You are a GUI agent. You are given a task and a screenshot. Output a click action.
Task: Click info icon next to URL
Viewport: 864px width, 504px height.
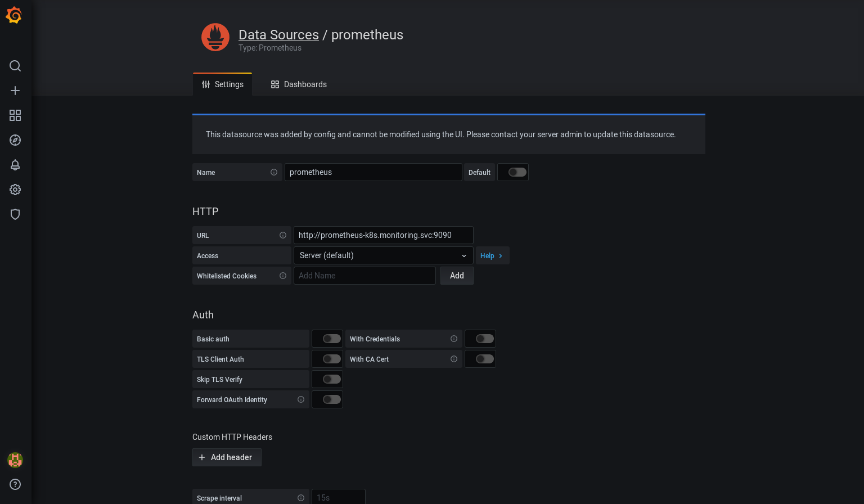[283, 235]
